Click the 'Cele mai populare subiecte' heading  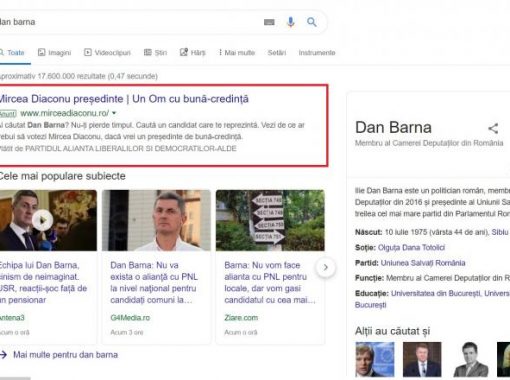(x=62, y=176)
